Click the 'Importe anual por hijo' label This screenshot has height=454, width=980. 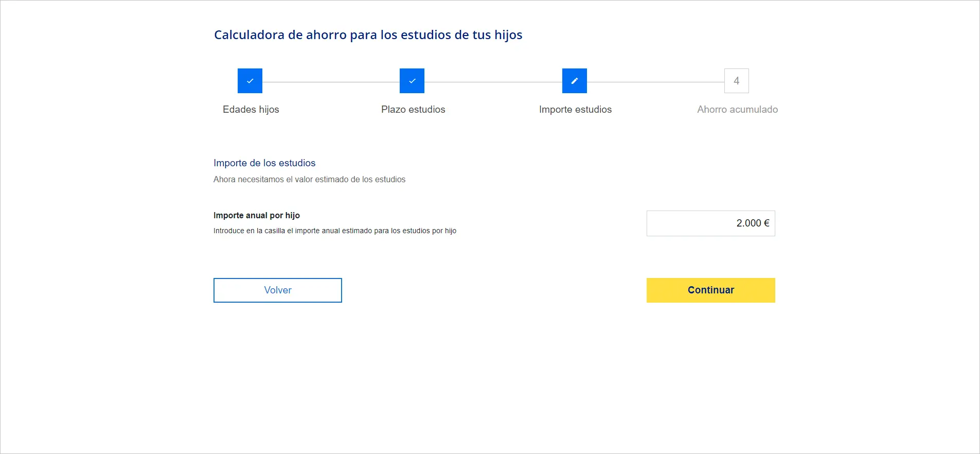[x=257, y=216]
